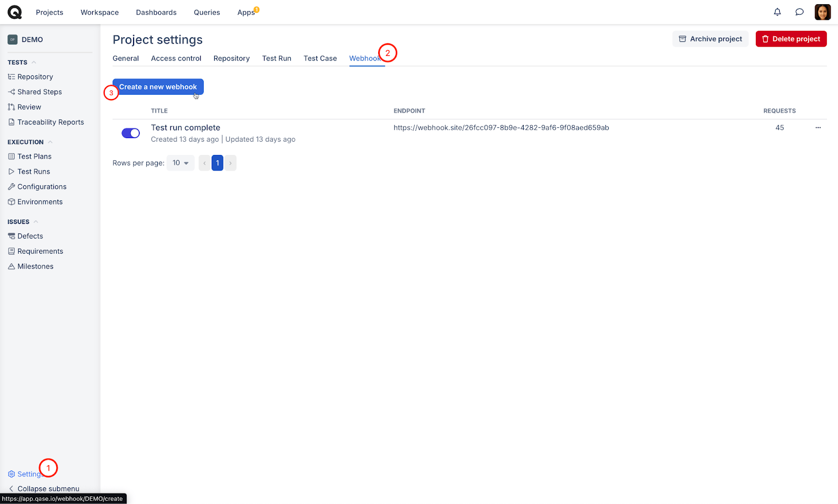Open the user profile avatar
The height and width of the screenshot is (504, 838).
pyautogui.click(x=822, y=12)
